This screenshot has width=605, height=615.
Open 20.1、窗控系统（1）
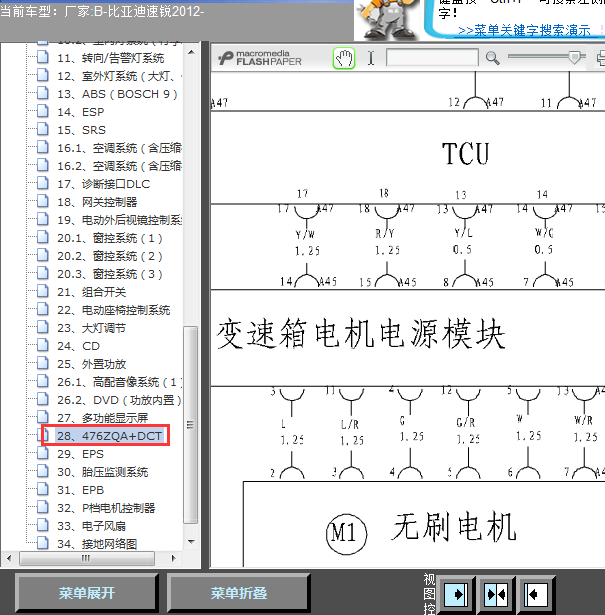(x=109, y=238)
